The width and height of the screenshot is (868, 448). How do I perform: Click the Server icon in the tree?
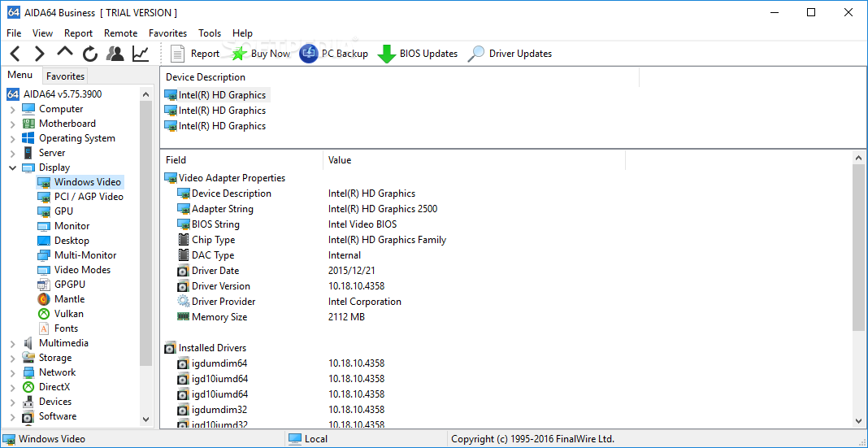click(28, 153)
